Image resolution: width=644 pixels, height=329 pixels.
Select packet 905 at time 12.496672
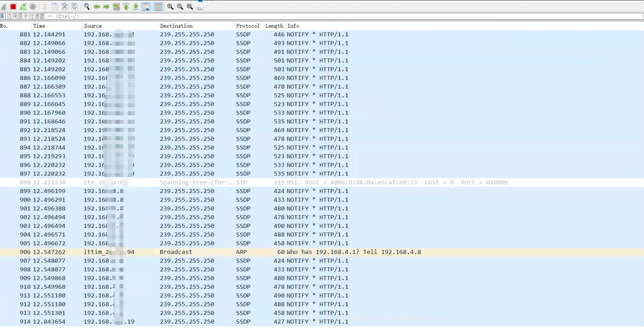point(322,243)
